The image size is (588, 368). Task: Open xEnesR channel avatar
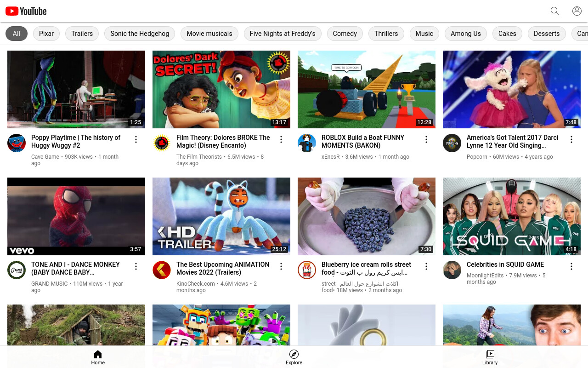[x=307, y=143]
